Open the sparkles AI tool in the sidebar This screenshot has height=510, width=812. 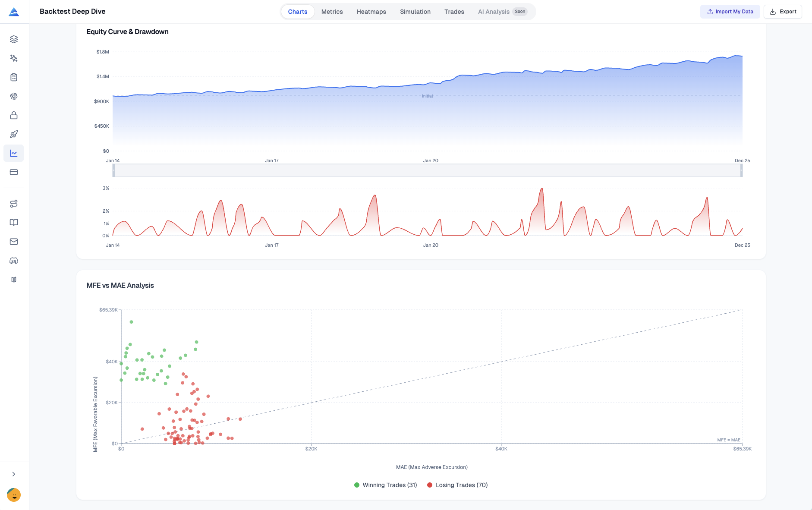coord(14,58)
